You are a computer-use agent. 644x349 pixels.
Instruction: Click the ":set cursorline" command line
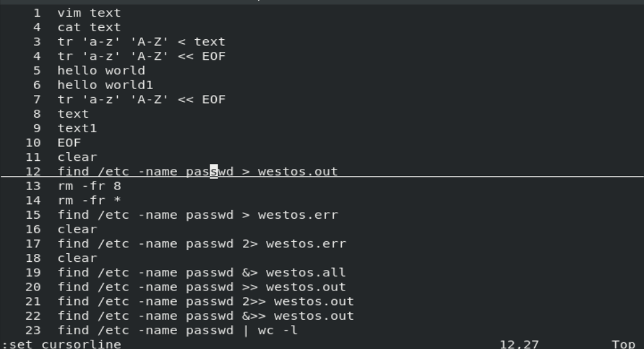coord(62,344)
